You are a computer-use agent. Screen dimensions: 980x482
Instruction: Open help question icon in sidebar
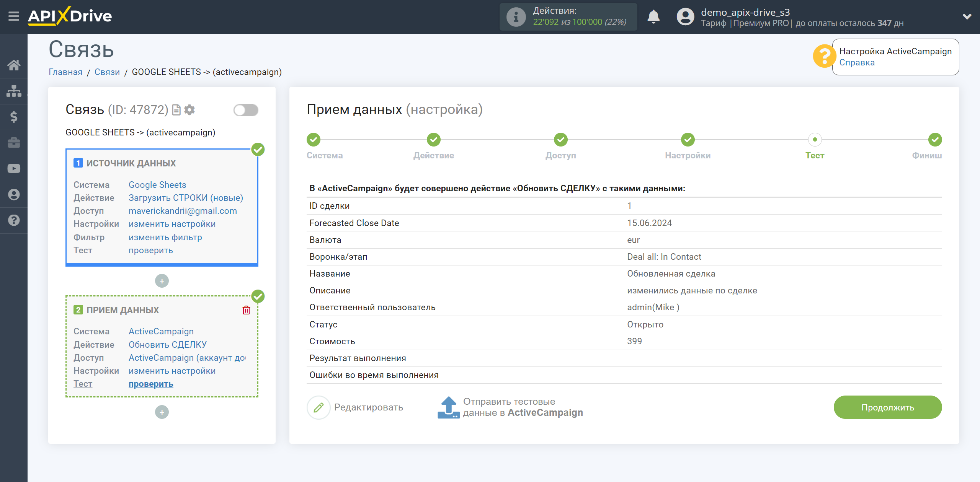click(14, 220)
